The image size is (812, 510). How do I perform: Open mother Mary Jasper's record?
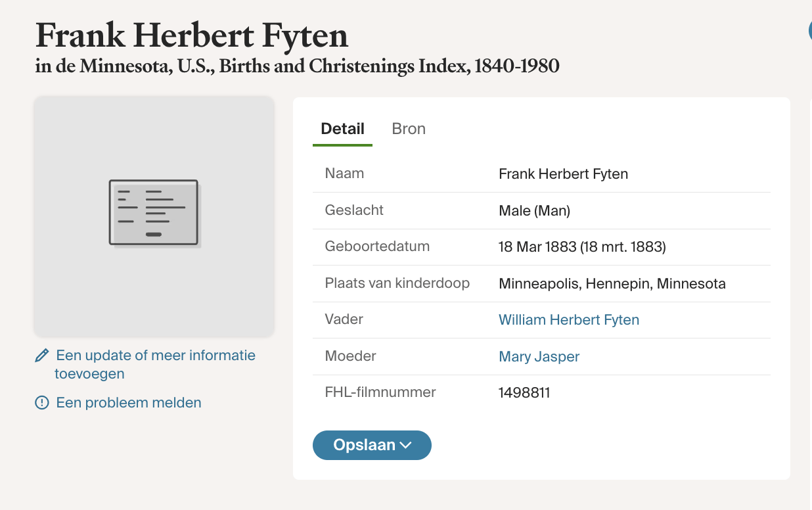(x=539, y=357)
